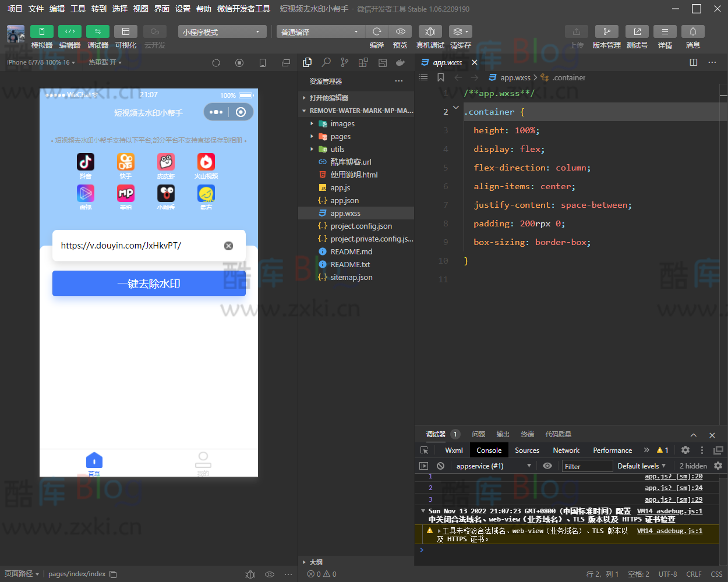
Task: Click the compile (编译) refresh icon
Action: 377,31
